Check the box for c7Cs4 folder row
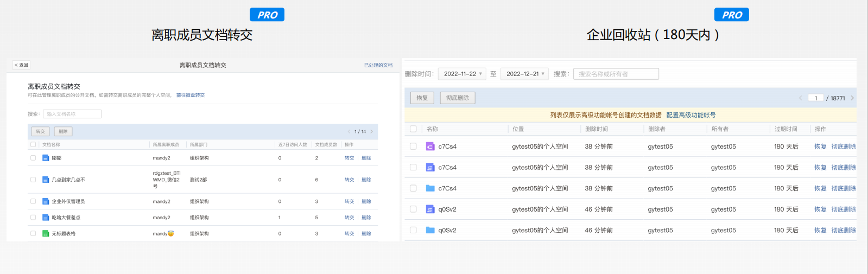Image resolution: width=868 pixels, height=274 pixels. click(413, 188)
